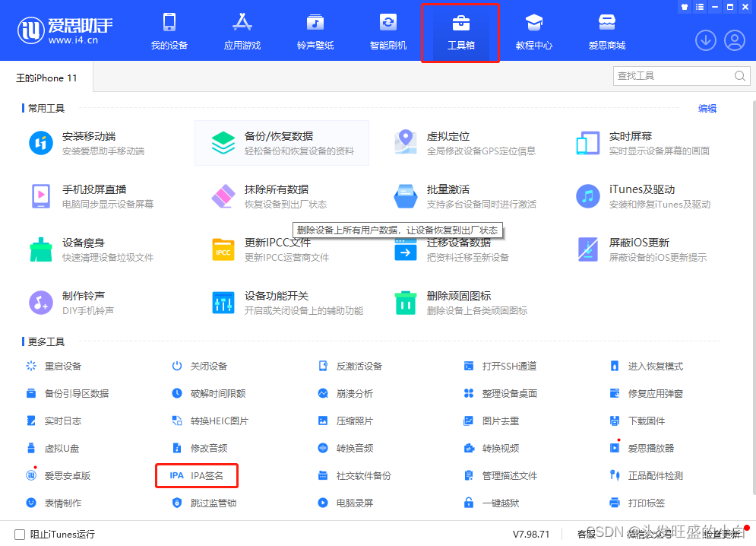Open 更新IPCC文件 folder icon
The image size is (756, 546).
point(223,249)
